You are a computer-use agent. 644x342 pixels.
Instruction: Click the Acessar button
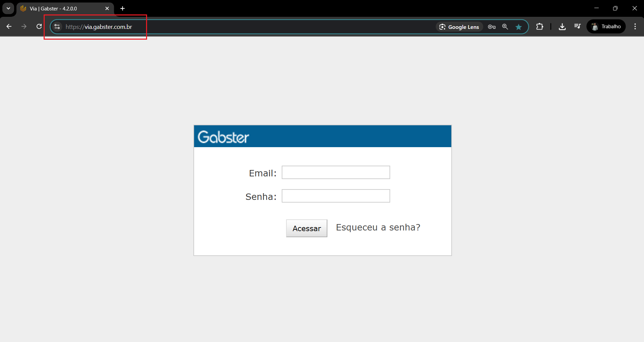(307, 228)
